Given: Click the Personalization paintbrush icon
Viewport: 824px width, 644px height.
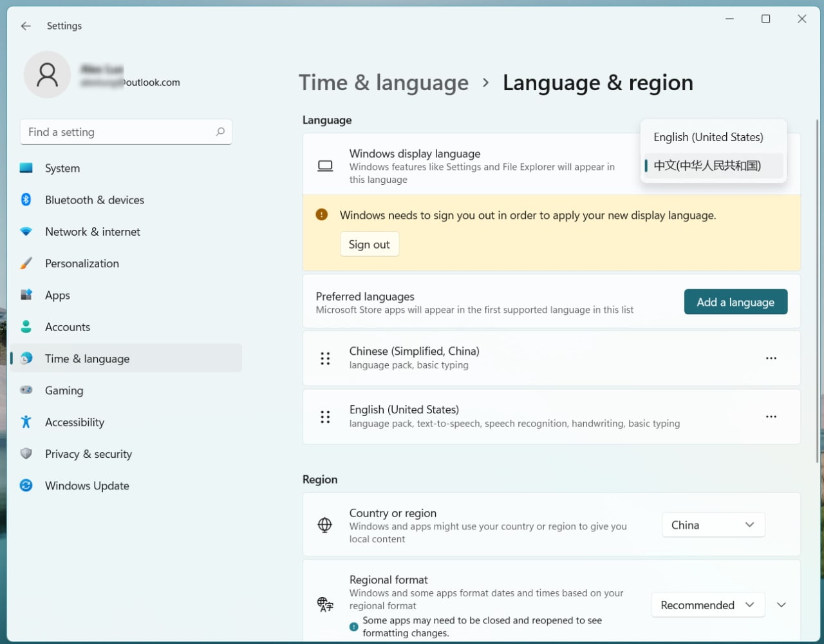Looking at the screenshot, I should pyautogui.click(x=26, y=263).
